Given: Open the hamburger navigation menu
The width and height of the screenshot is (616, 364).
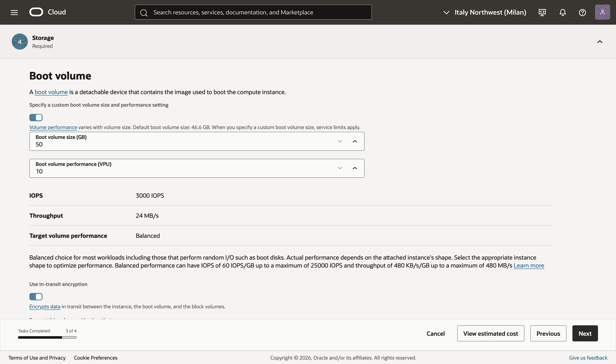Looking at the screenshot, I should point(14,12).
